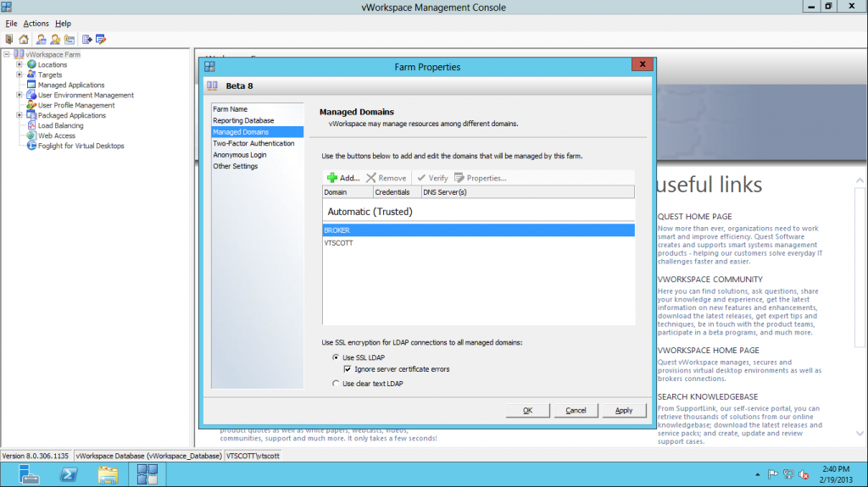Viewport: 868px width, 487px height.
Task: Open Server Manager from the taskbar
Action: click(28, 475)
